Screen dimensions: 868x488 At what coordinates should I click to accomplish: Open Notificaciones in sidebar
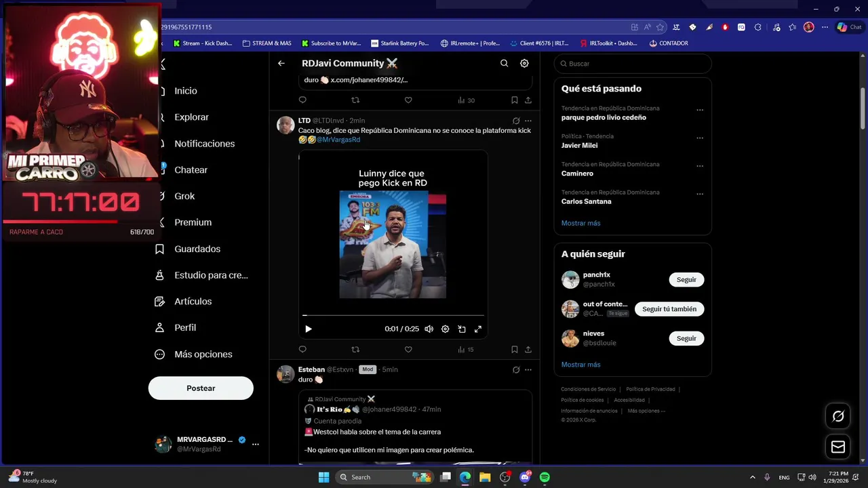[x=204, y=144]
